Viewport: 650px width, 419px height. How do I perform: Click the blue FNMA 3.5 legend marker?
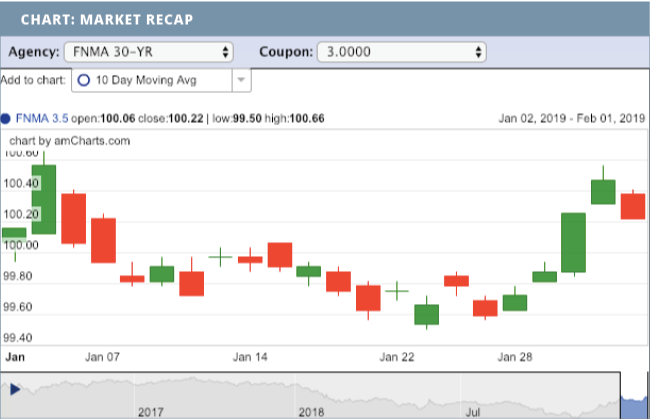pos(6,119)
